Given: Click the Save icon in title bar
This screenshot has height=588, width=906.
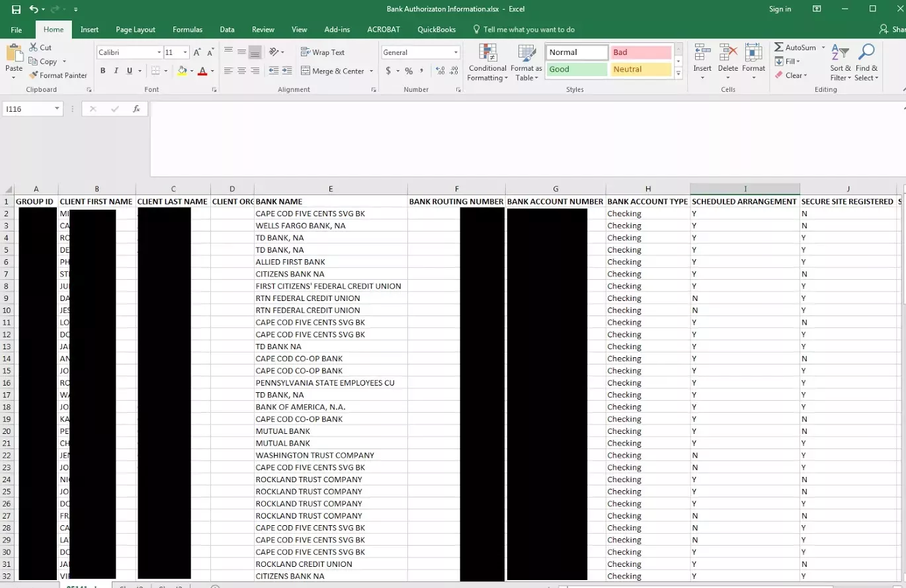Looking at the screenshot, I should click(x=16, y=9).
